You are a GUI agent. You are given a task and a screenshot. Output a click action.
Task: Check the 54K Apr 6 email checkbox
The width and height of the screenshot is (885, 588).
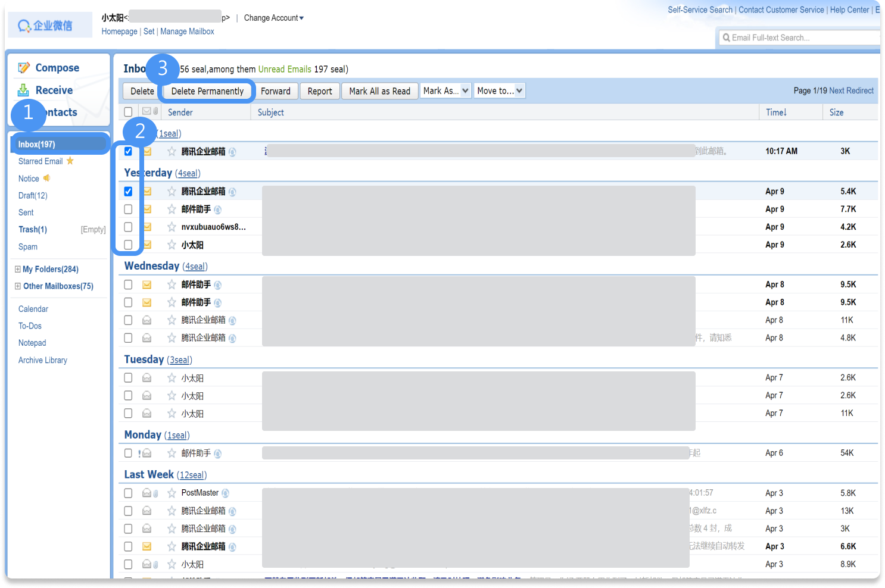[x=128, y=453]
